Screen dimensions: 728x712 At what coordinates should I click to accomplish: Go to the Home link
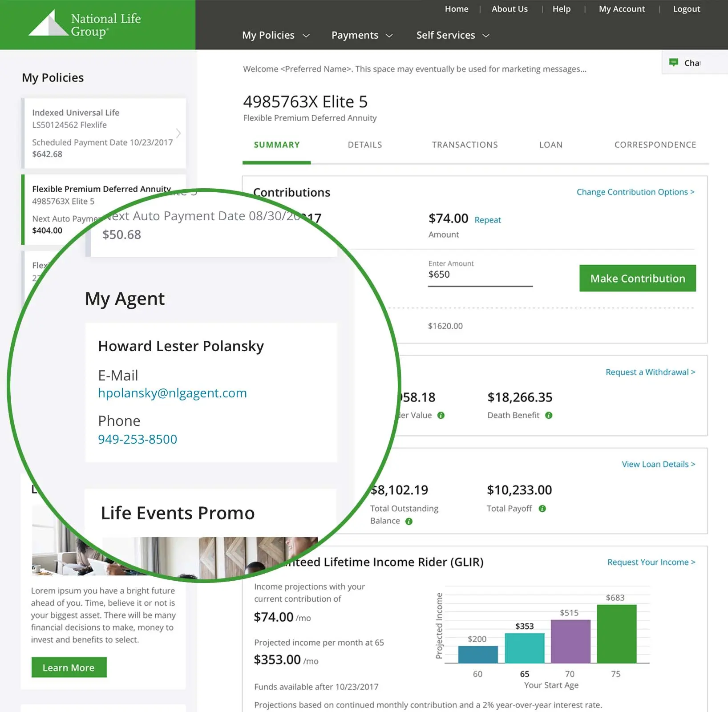457,9
